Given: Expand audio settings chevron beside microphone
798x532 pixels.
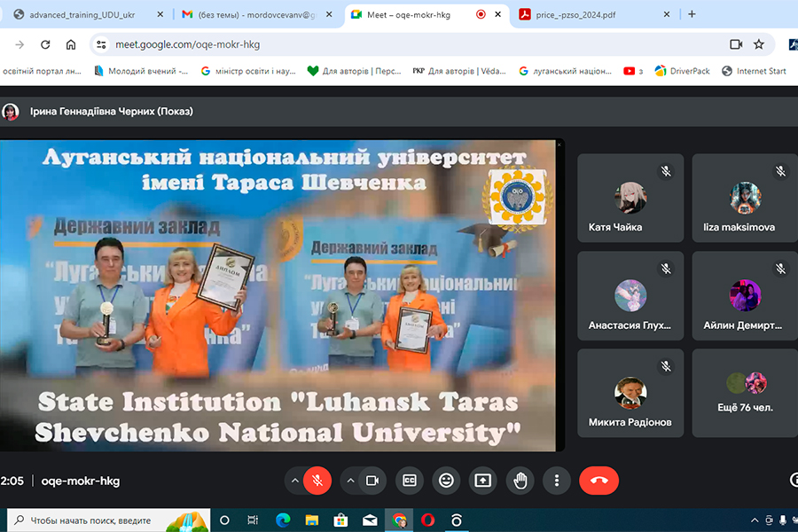Looking at the screenshot, I should click(294, 481).
